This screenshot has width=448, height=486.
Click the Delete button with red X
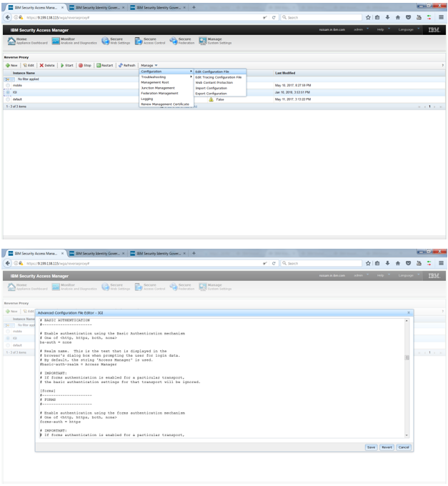point(47,66)
